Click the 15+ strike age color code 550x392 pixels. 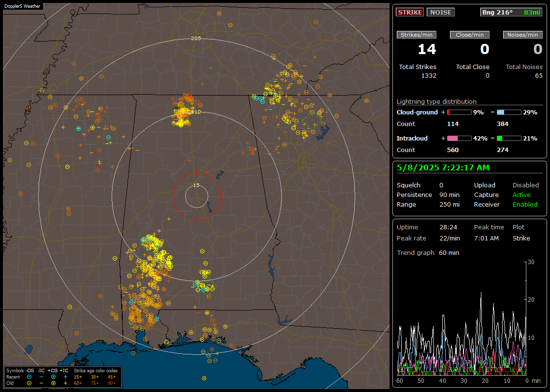(x=78, y=377)
